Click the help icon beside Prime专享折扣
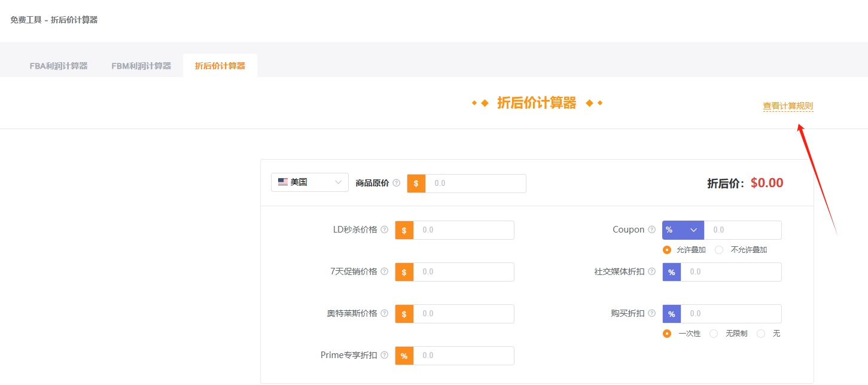 coord(385,355)
